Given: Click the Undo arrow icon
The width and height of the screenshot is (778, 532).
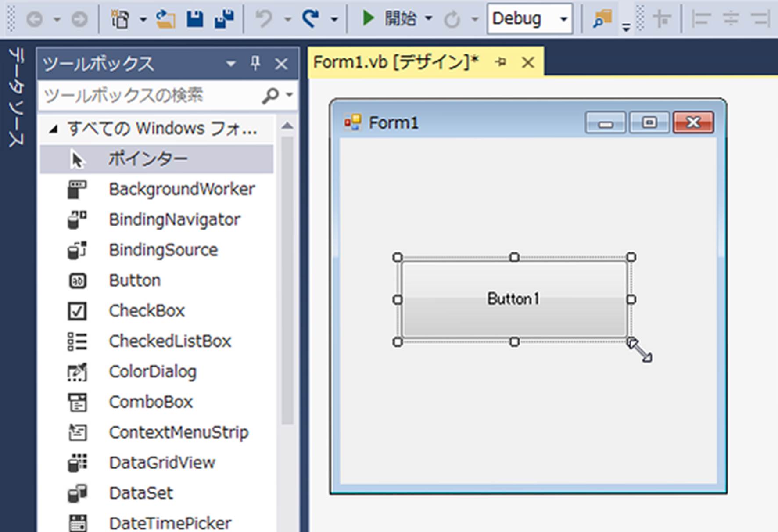Looking at the screenshot, I should pyautogui.click(x=264, y=19).
